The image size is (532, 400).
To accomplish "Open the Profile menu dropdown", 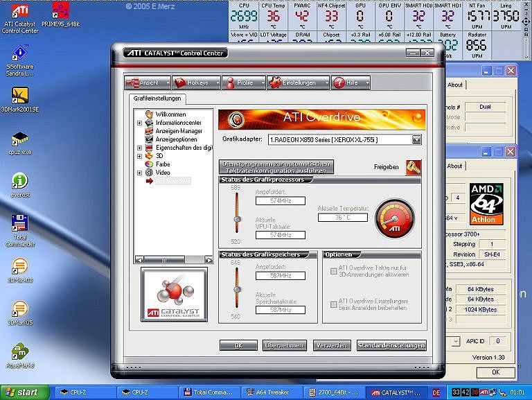I will pyautogui.click(x=244, y=82).
